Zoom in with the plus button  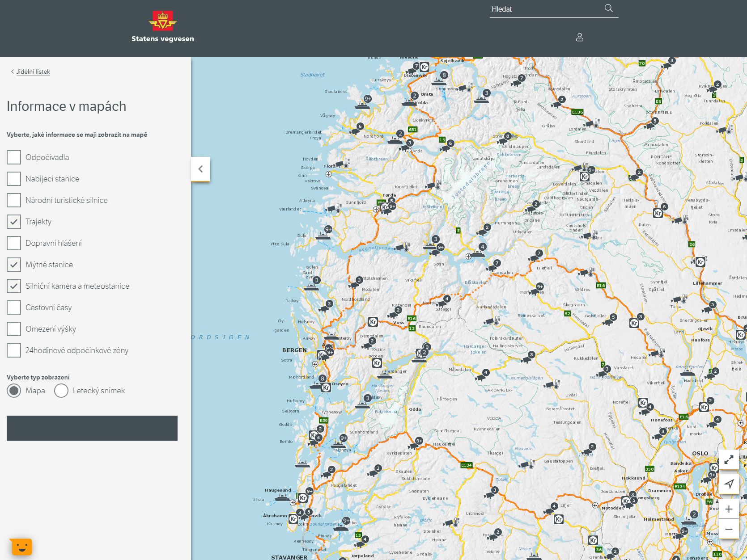click(x=729, y=509)
